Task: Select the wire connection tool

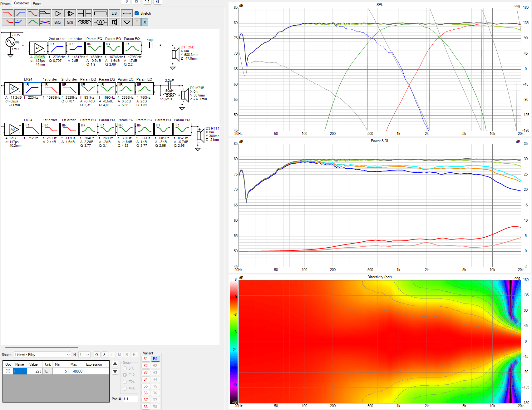Action: [127, 13]
